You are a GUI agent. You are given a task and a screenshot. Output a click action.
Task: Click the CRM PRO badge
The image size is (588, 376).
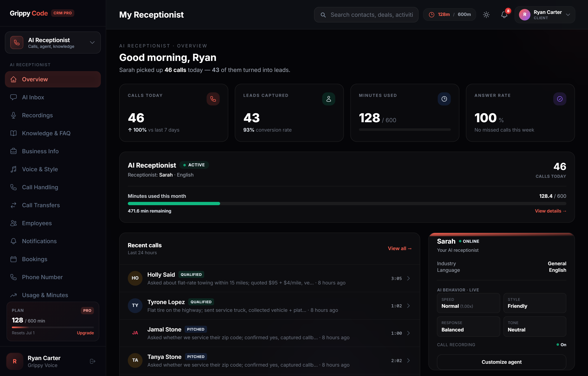coord(62,13)
